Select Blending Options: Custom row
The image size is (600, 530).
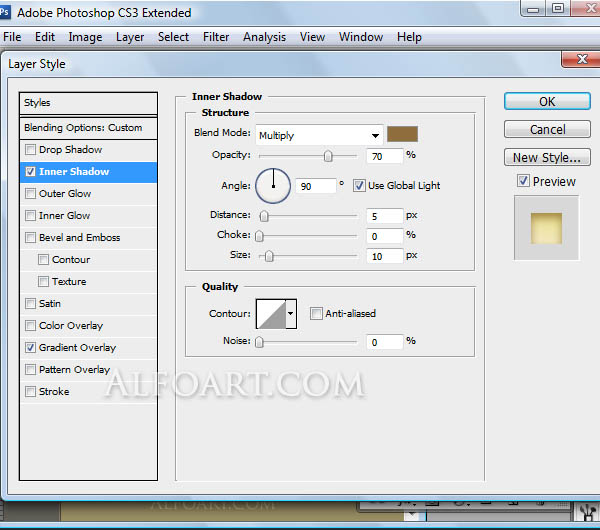coord(88,128)
